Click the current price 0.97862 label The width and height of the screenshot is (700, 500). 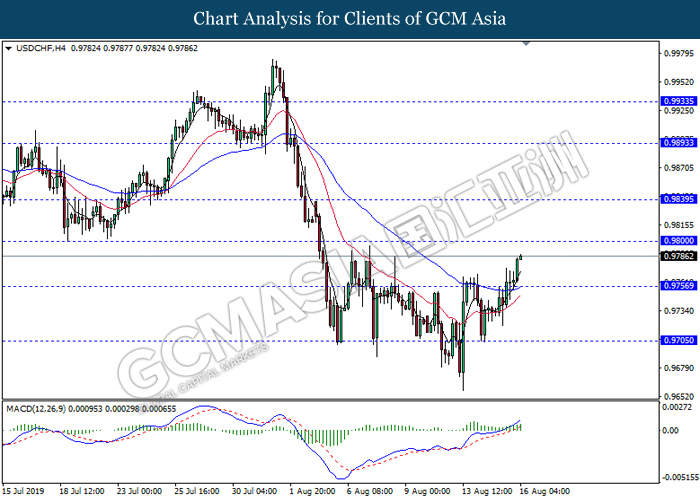point(679,256)
